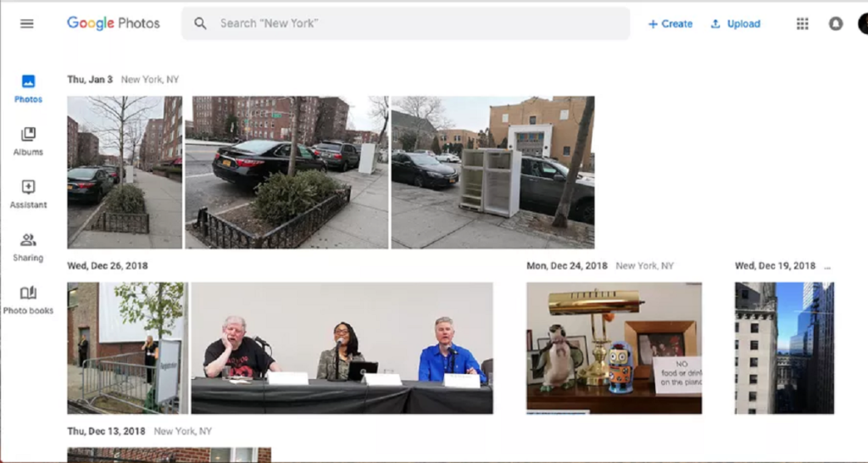This screenshot has height=463, width=868.
Task: Open the account profile avatar
Action: [863, 24]
